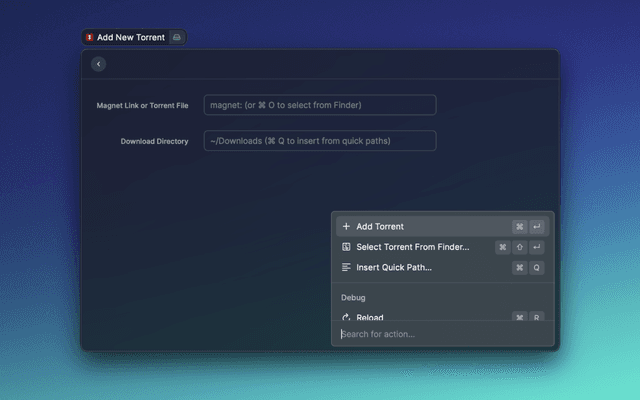The width and height of the screenshot is (640, 400).
Task: Click the back arrow button
Action: [x=98, y=64]
